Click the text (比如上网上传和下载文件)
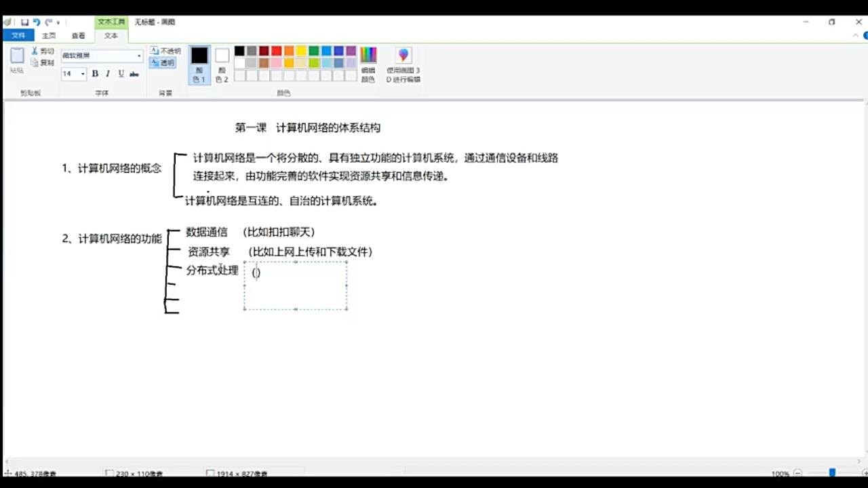 point(311,252)
